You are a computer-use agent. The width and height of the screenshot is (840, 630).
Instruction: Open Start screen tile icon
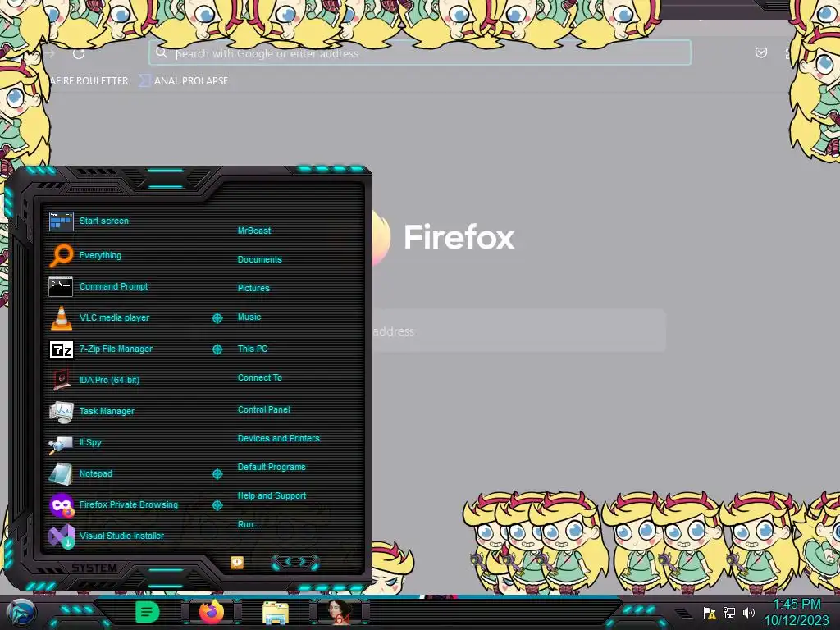[61, 221]
